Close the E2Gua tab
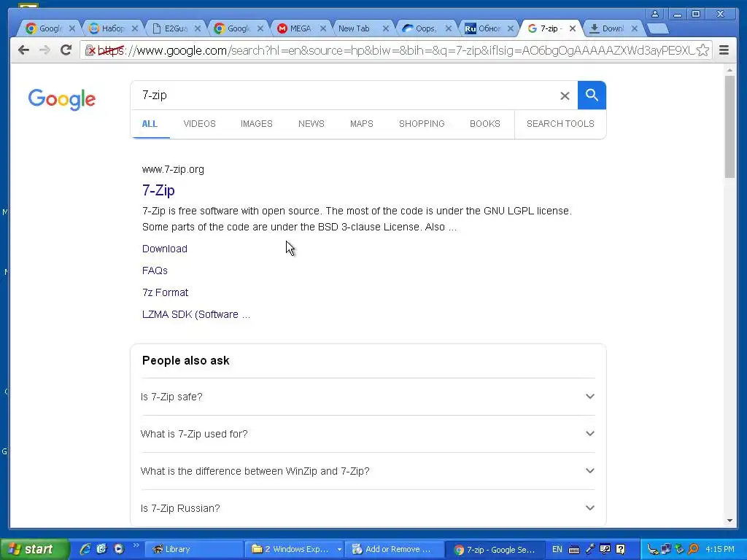 coord(198,28)
